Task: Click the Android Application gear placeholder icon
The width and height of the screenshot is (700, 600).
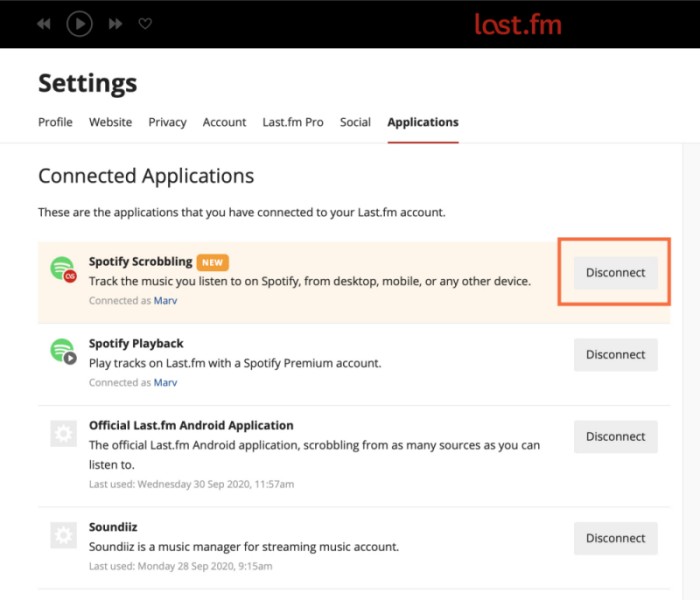Action: [63, 433]
